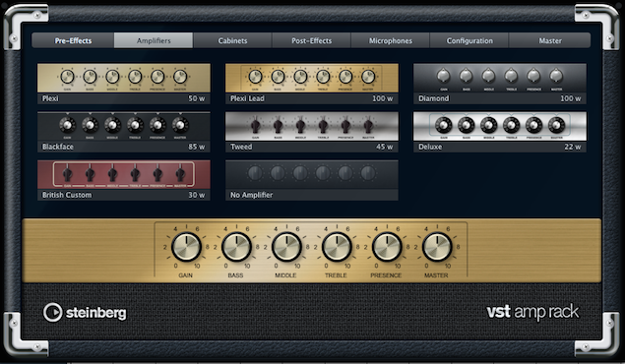625x364 pixels.
Task: Click the GAIN label under the main amp knob
Action: point(186,275)
